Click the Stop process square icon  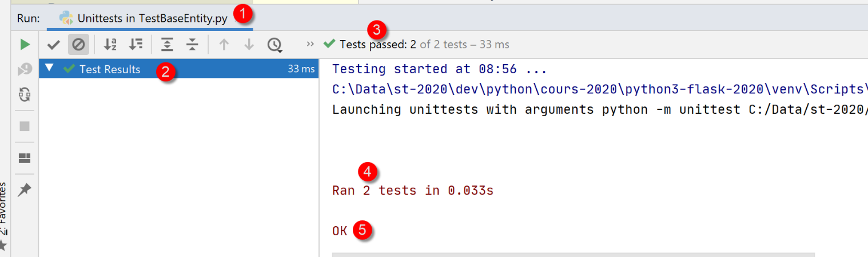point(25,126)
